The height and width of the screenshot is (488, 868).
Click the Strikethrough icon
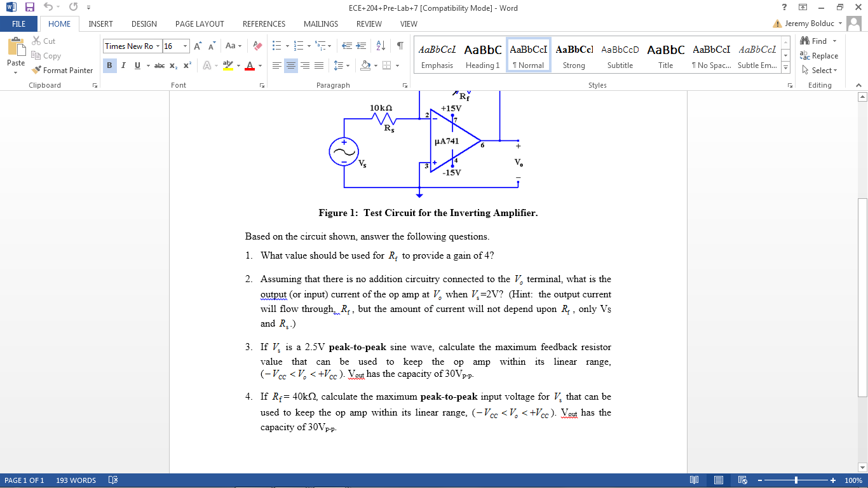click(158, 65)
